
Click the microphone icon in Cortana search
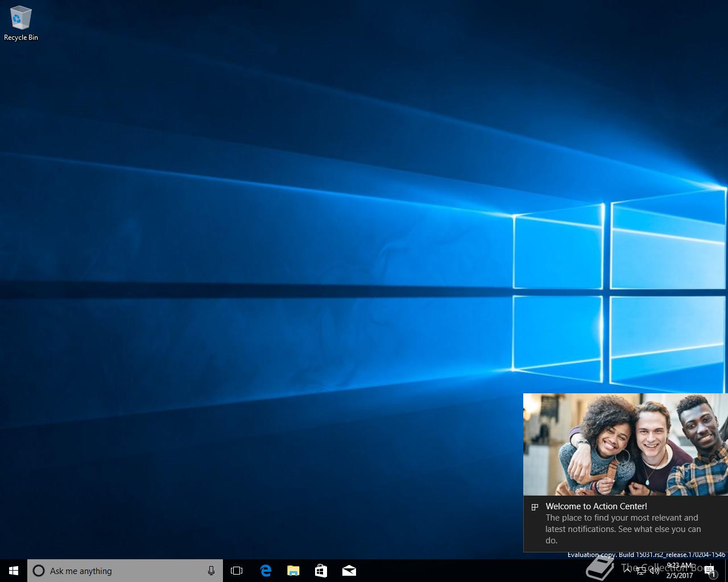pyautogui.click(x=211, y=571)
